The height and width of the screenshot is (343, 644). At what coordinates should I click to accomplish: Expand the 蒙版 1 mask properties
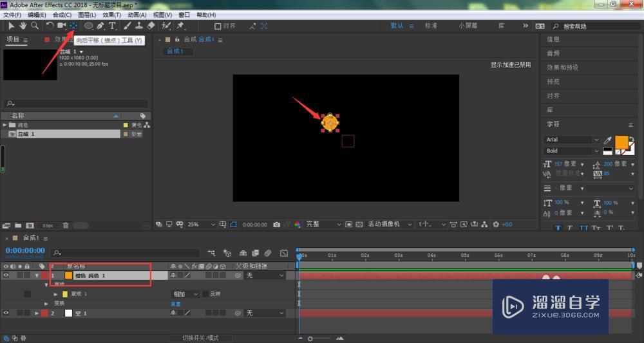55,293
